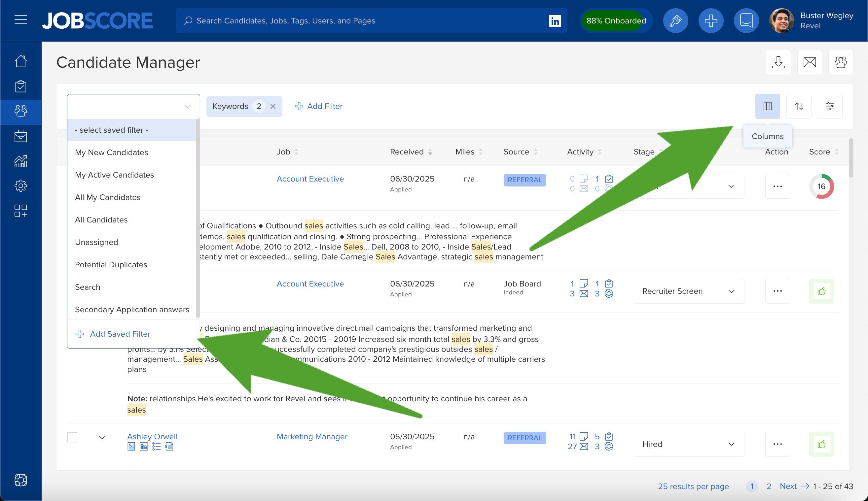868x501 pixels.
Task: Open the Recruiter Screen stage dropdown
Action: point(689,291)
